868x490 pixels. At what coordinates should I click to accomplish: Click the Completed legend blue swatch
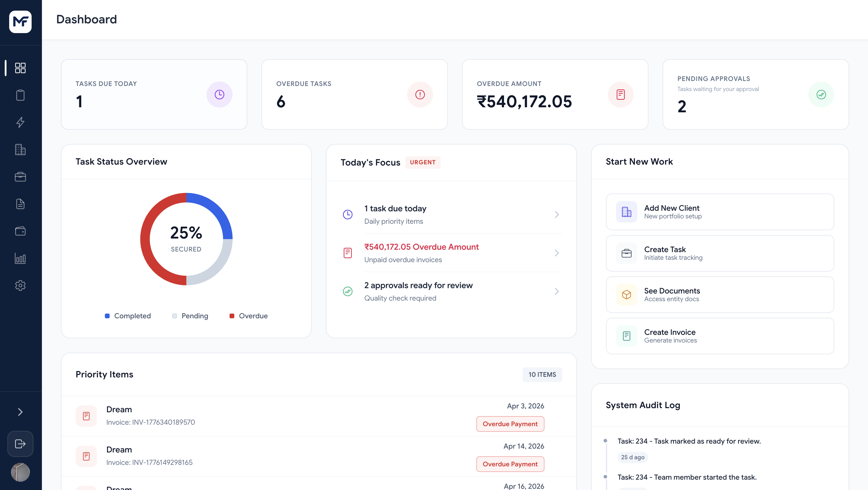[x=107, y=316]
